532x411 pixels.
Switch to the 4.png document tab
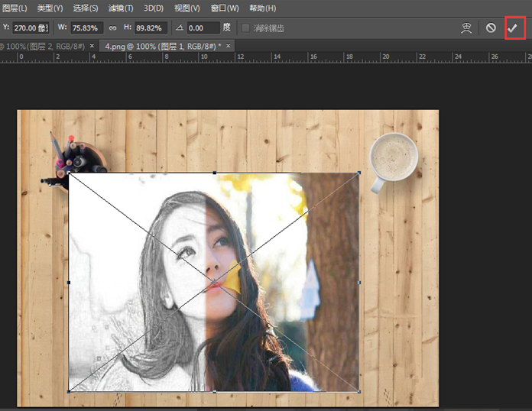(x=161, y=46)
